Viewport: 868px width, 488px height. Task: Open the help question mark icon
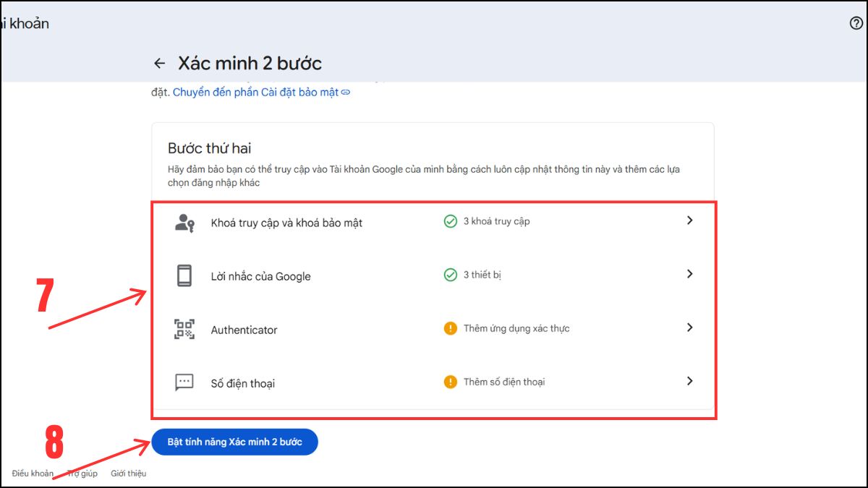pos(856,23)
